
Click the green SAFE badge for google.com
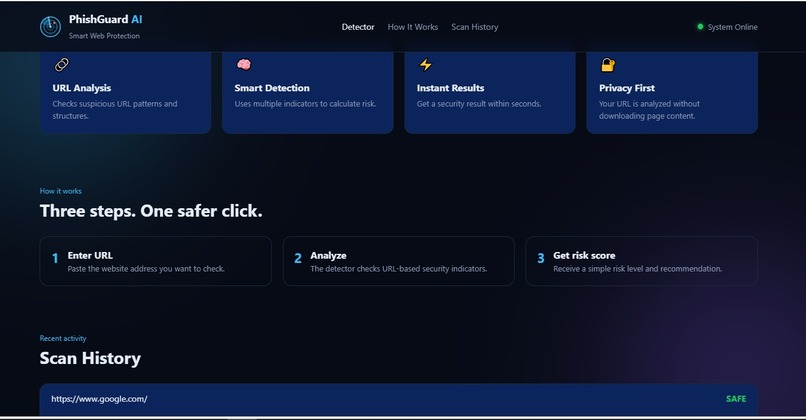point(736,399)
